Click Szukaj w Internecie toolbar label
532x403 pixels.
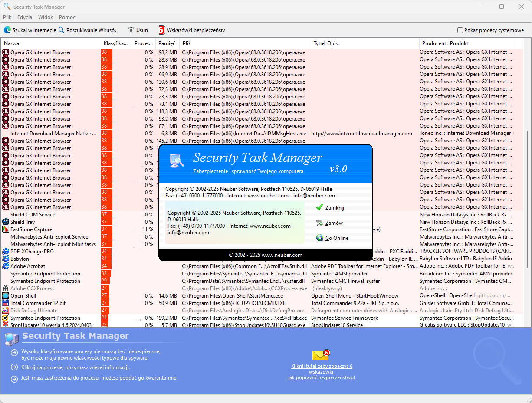[34, 30]
